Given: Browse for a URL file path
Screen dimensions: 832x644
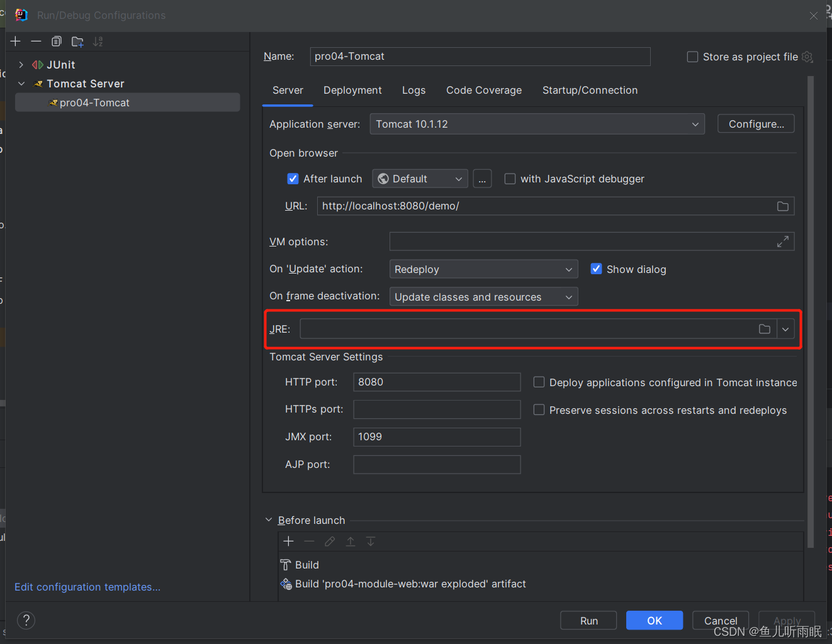Looking at the screenshot, I should pos(782,206).
